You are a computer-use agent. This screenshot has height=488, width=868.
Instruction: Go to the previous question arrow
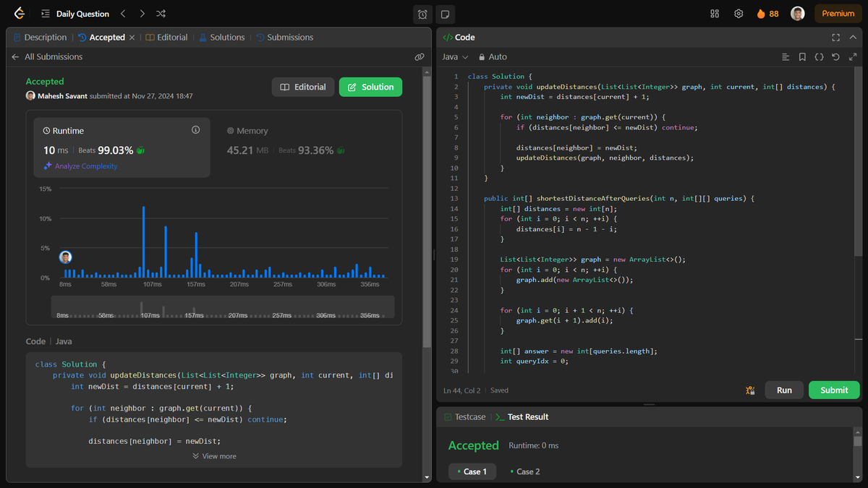123,14
